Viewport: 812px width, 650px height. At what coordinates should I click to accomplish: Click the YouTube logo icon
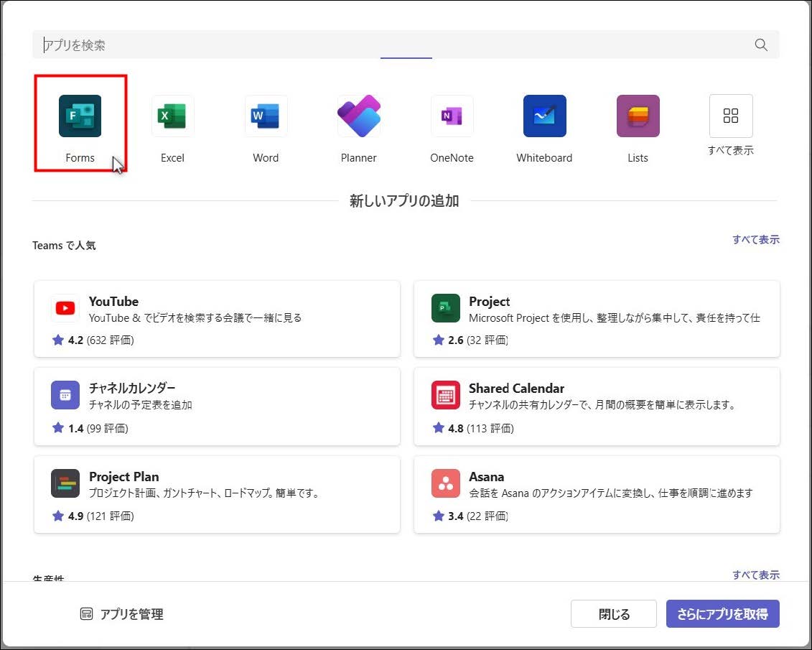tap(65, 308)
